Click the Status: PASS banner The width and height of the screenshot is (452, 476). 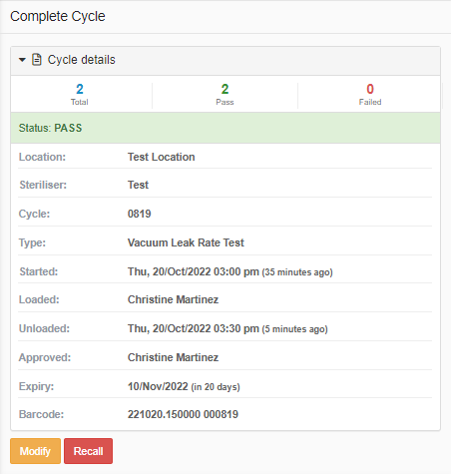tap(226, 128)
